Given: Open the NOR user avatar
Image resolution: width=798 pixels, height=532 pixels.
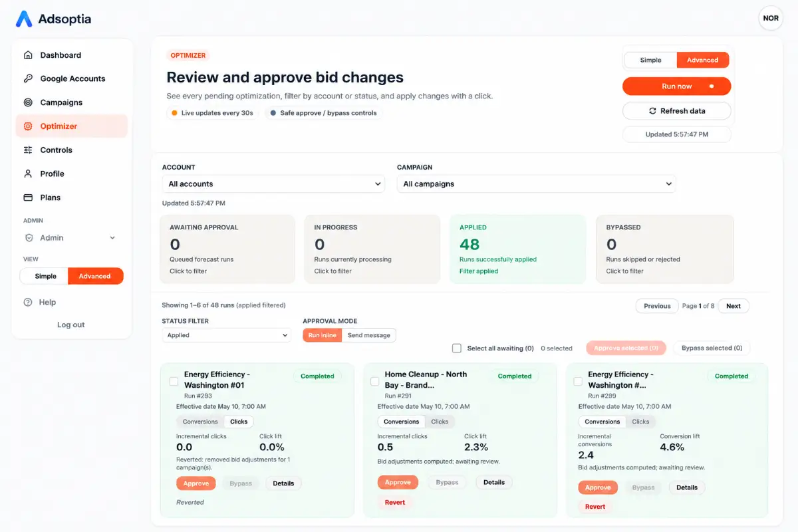Looking at the screenshot, I should coord(771,18).
